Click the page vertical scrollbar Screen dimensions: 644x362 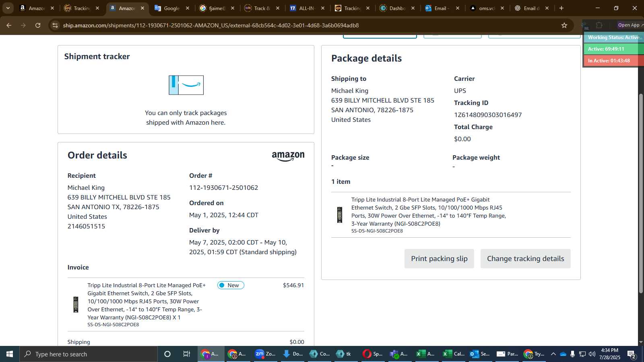click(641, 193)
